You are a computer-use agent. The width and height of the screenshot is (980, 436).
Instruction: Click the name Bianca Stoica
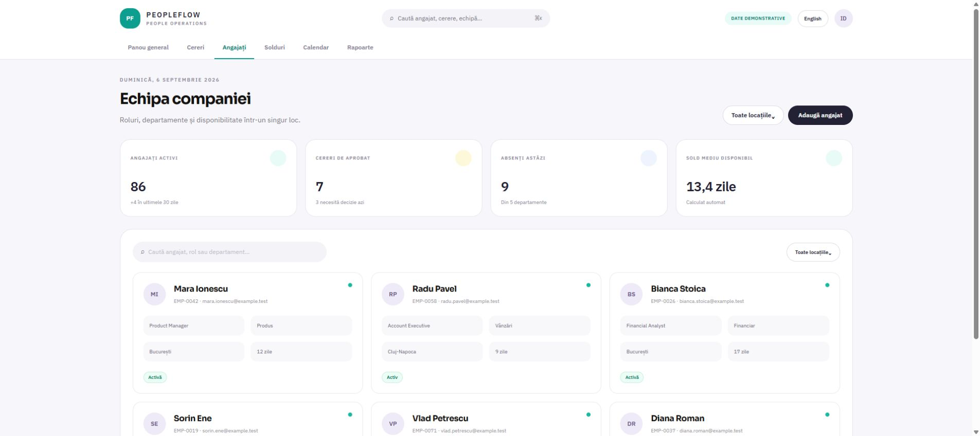(x=678, y=289)
